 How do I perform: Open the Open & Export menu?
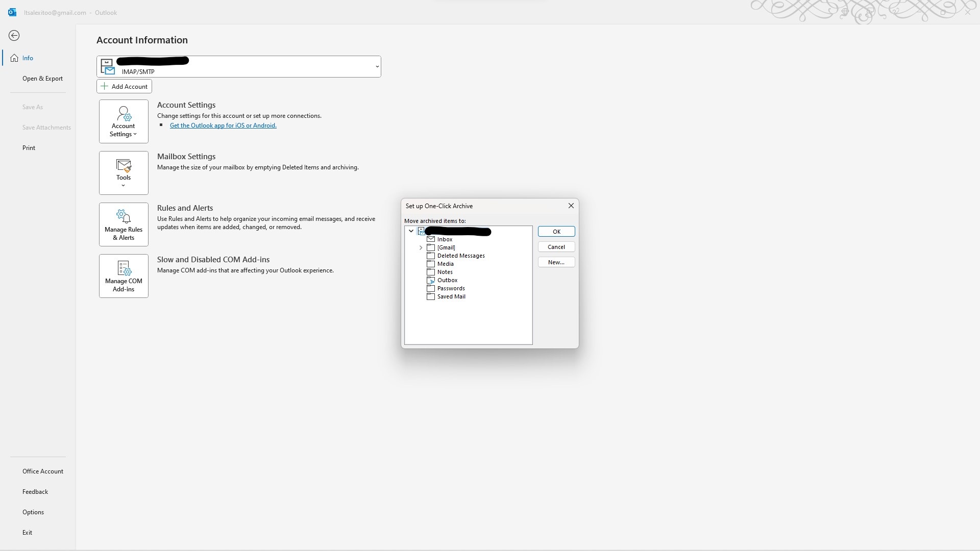tap(42, 79)
